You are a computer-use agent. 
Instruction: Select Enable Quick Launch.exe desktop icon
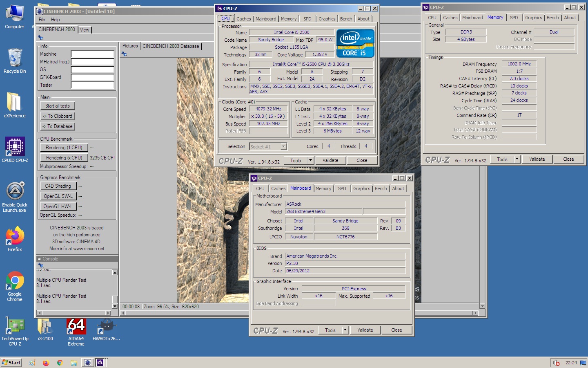coord(15,197)
